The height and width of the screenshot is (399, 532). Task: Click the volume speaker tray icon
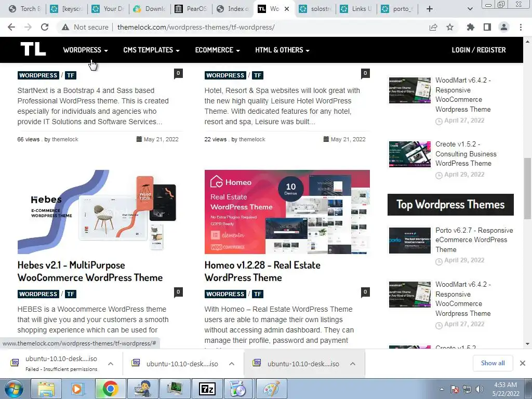[x=480, y=389]
